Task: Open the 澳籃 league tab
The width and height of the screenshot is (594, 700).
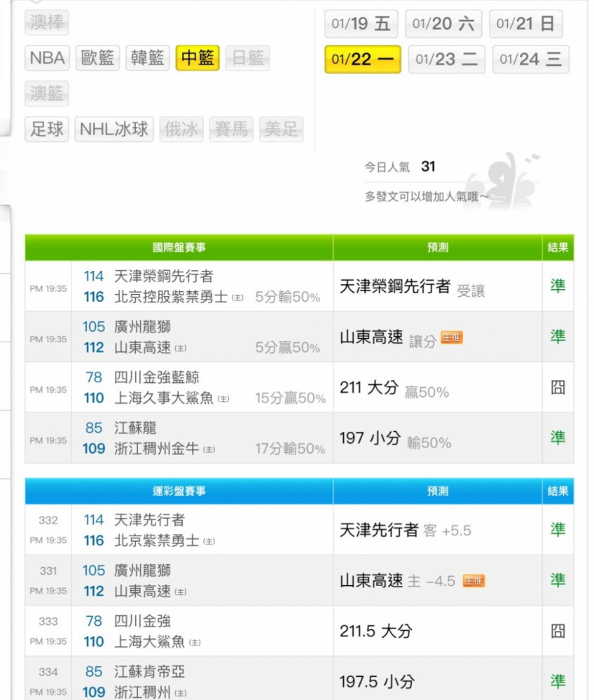Action: (47, 93)
